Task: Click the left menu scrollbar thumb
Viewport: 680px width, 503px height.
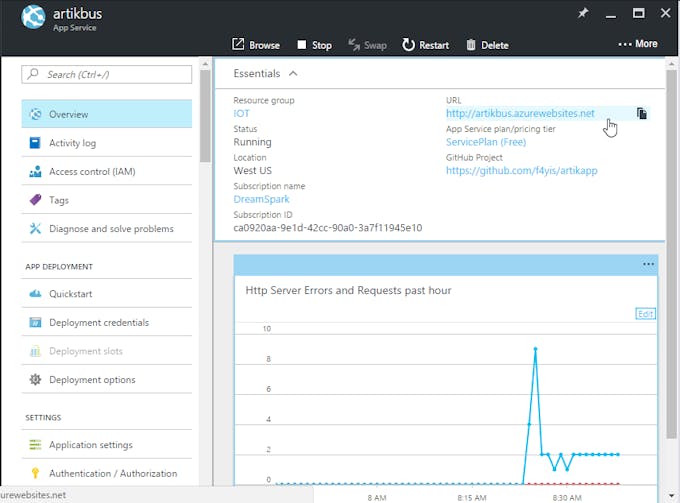Action: pyautogui.click(x=205, y=116)
